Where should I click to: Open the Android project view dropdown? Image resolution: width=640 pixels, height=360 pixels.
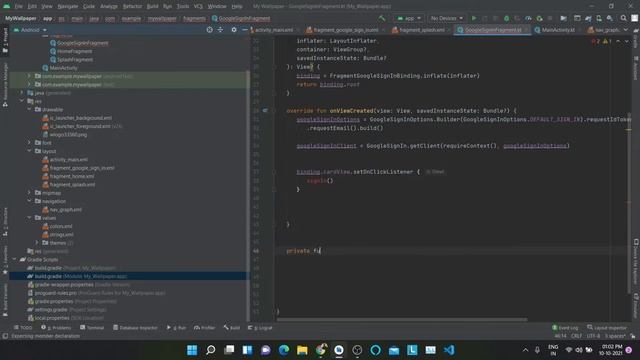coord(30,30)
